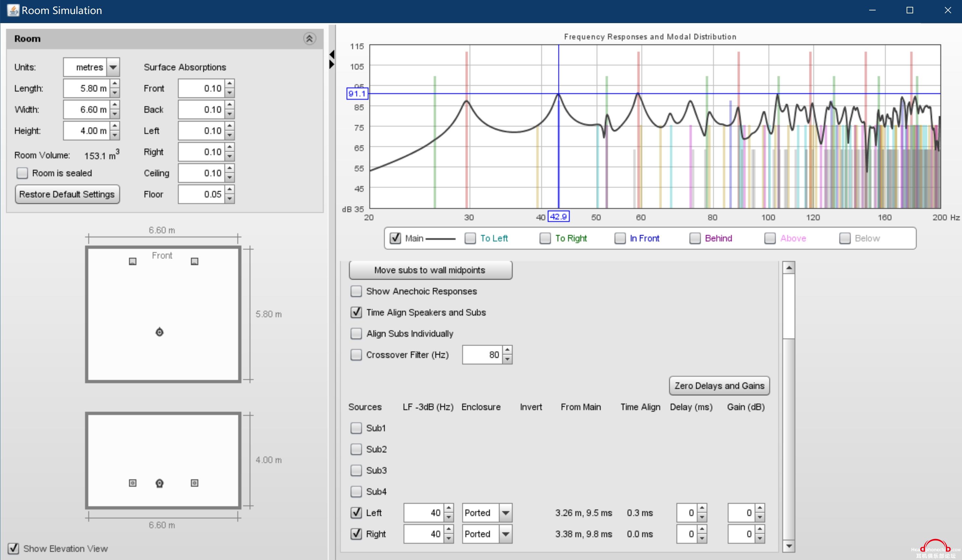962x560 pixels.
Task: Click the 42.9 Hz cursor frequency label
Action: pos(558,216)
